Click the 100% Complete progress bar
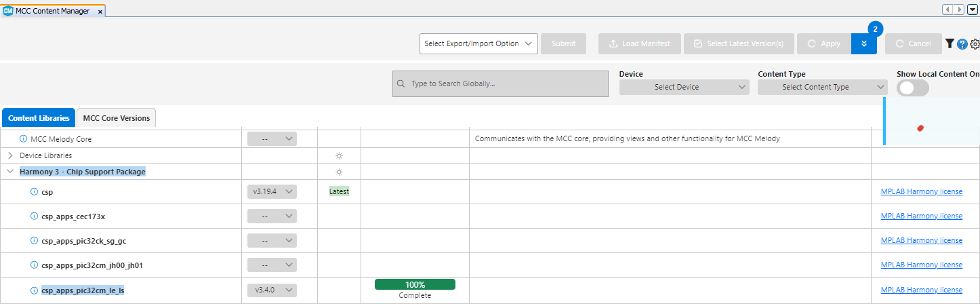The width and height of the screenshot is (980, 304). (415, 284)
